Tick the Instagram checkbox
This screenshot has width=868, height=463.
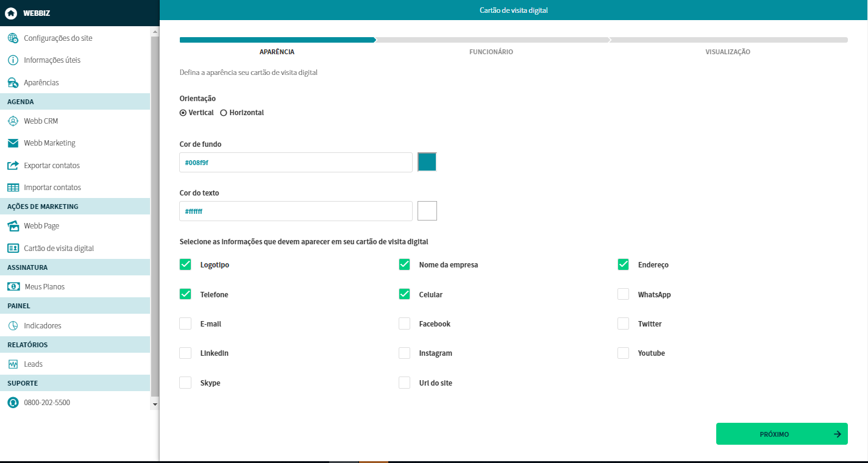pos(404,353)
